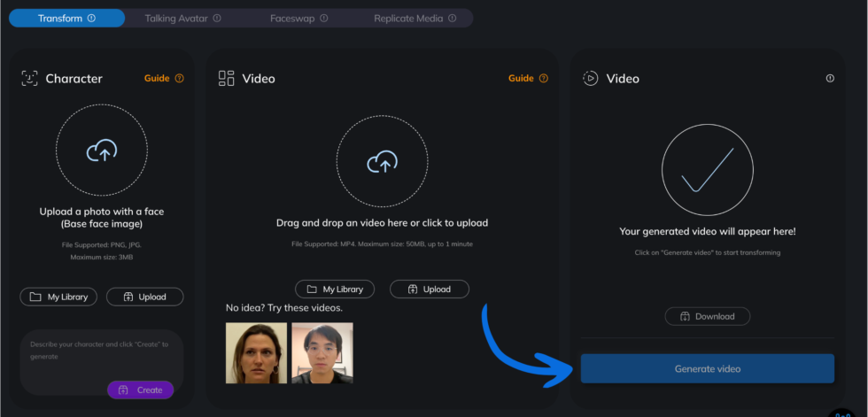Click the cloud upload circle for face photo

(x=102, y=150)
